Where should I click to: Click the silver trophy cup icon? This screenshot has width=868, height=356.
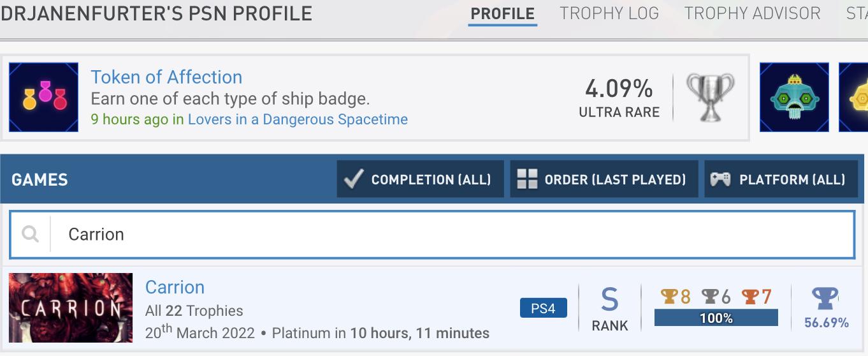pyautogui.click(x=710, y=98)
